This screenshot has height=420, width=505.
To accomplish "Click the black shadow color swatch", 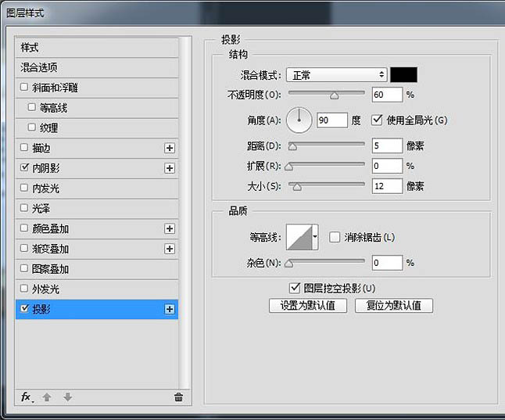I will click(x=403, y=75).
